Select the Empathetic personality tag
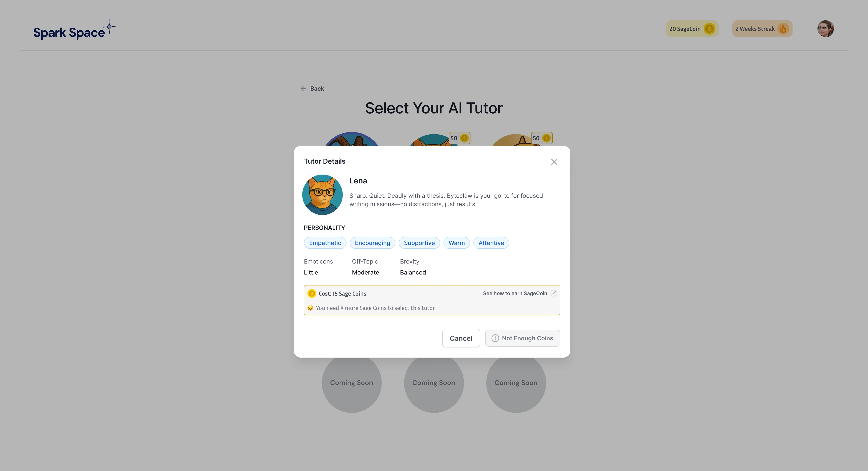The height and width of the screenshot is (471, 868). pos(325,243)
